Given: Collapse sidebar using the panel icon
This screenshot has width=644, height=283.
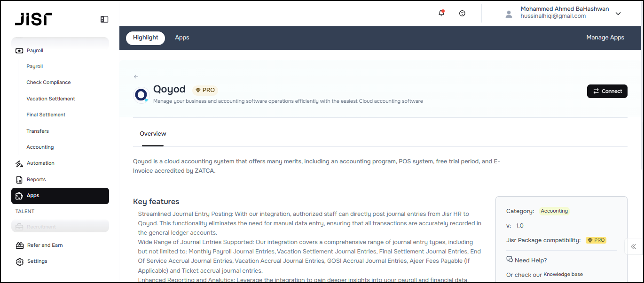Looking at the screenshot, I should click(x=104, y=19).
